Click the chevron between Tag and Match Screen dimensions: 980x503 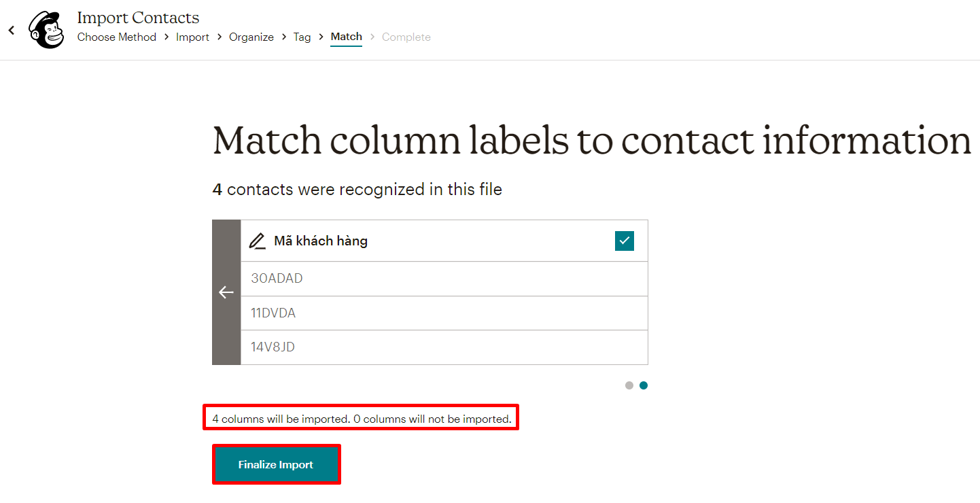[x=320, y=37]
